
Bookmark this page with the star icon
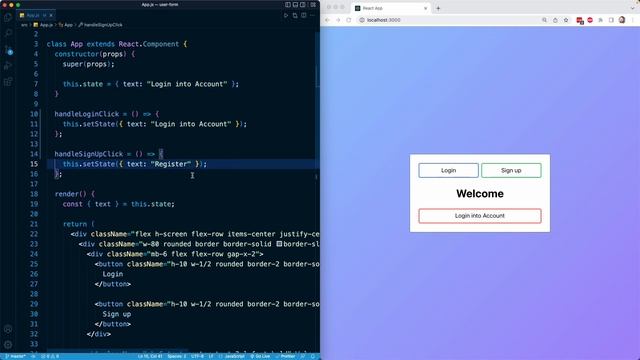566,20
